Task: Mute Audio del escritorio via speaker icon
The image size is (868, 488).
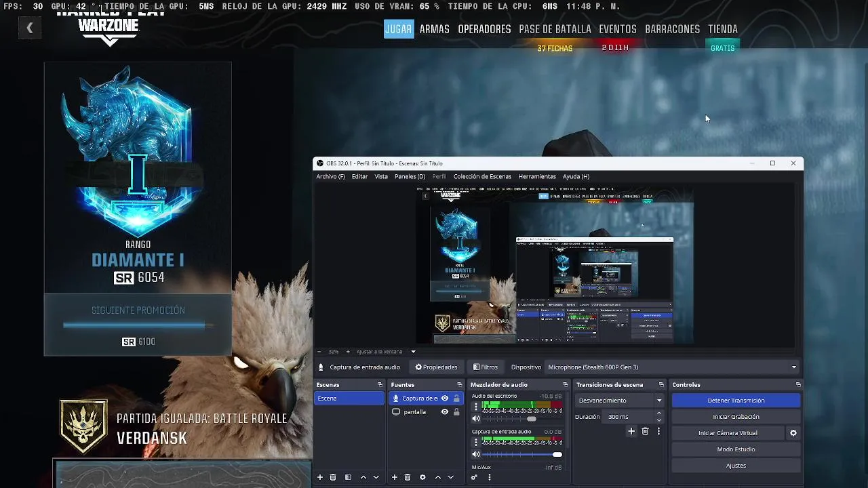Action: 476,419
